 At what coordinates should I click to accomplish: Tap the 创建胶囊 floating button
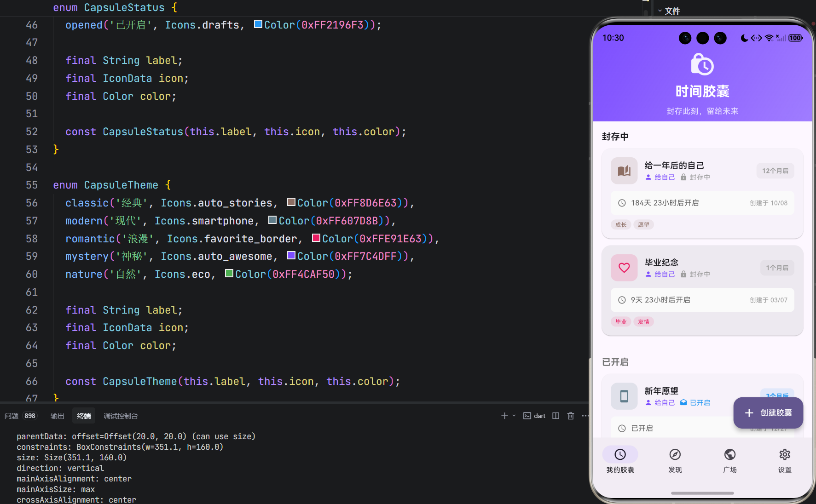tap(768, 413)
